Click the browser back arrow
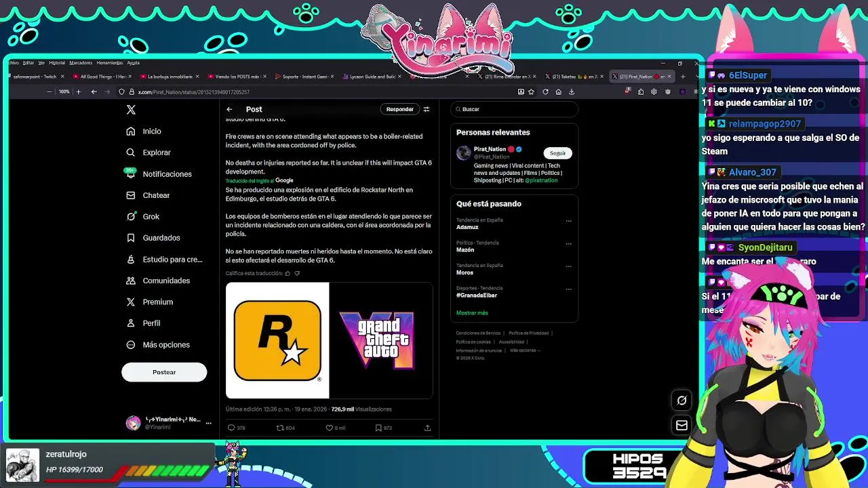Screen dimensions: 868x488 coord(94,92)
